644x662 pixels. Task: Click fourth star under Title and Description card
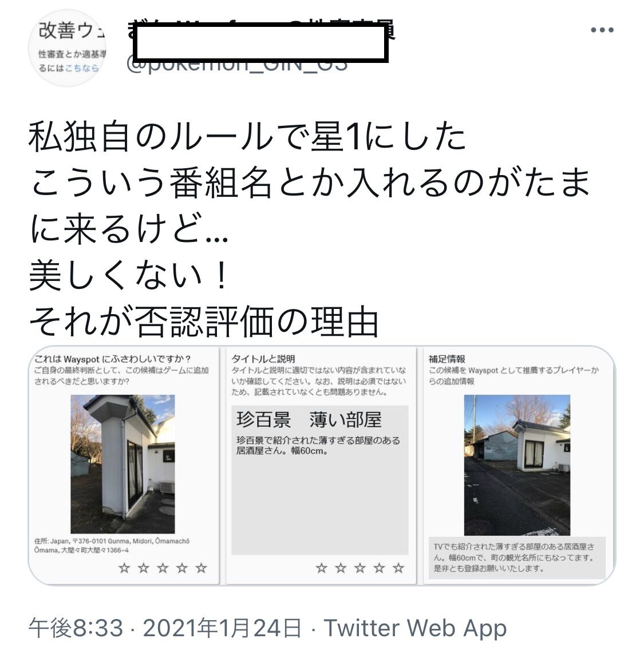point(379,568)
